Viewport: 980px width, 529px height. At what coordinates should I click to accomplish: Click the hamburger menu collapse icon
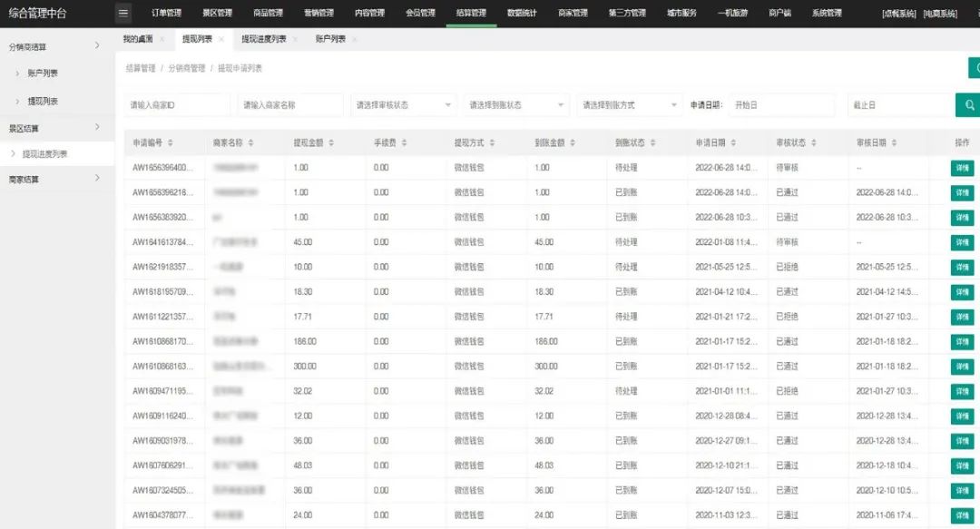point(124,14)
